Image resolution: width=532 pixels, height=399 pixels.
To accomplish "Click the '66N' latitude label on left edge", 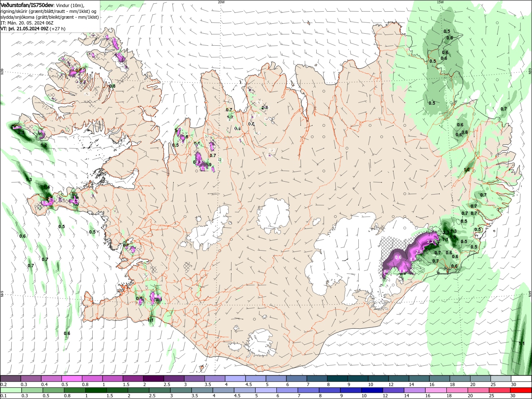I will click(2, 71).
